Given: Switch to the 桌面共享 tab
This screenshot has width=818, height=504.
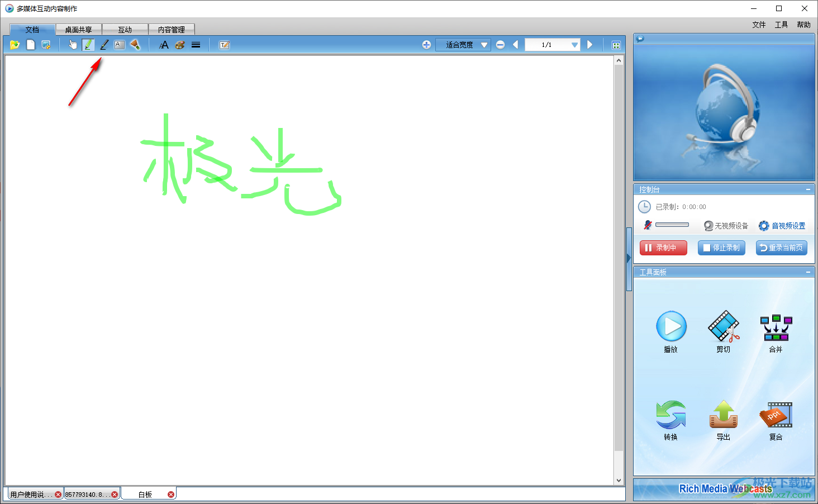Looking at the screenshot, I should [x=78, y=30].
